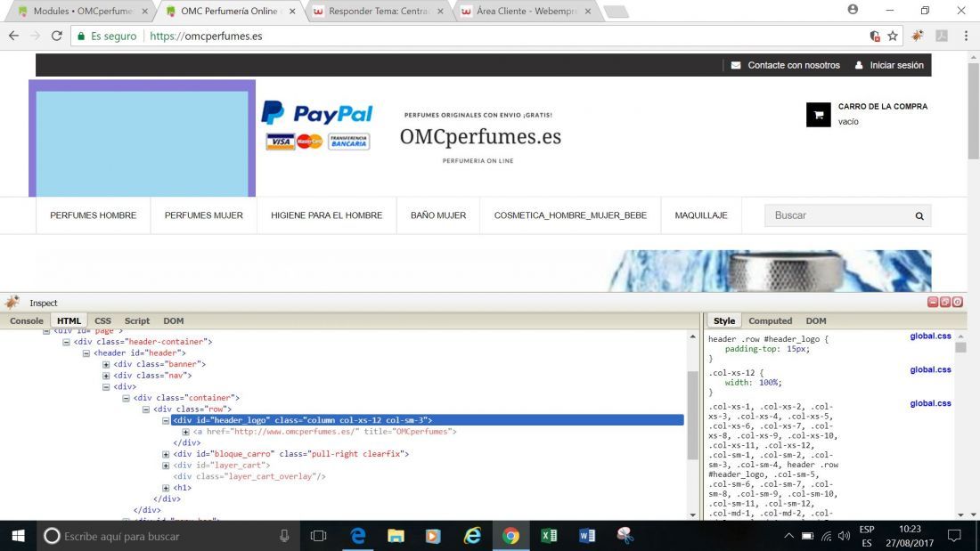This screenshot has width=980, height=551.
Task: Click the OMCperfumes.es site title
Action: [x=480, y=136]
